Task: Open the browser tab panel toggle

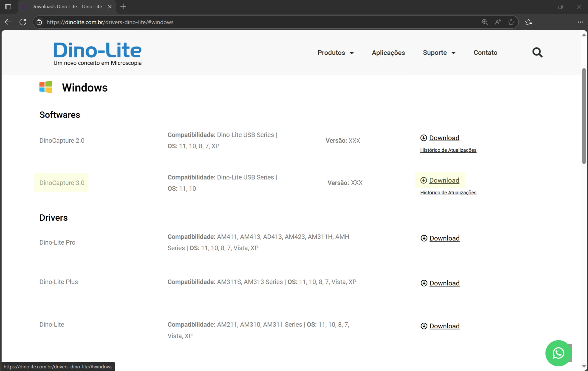Action: tap(8, 7)
